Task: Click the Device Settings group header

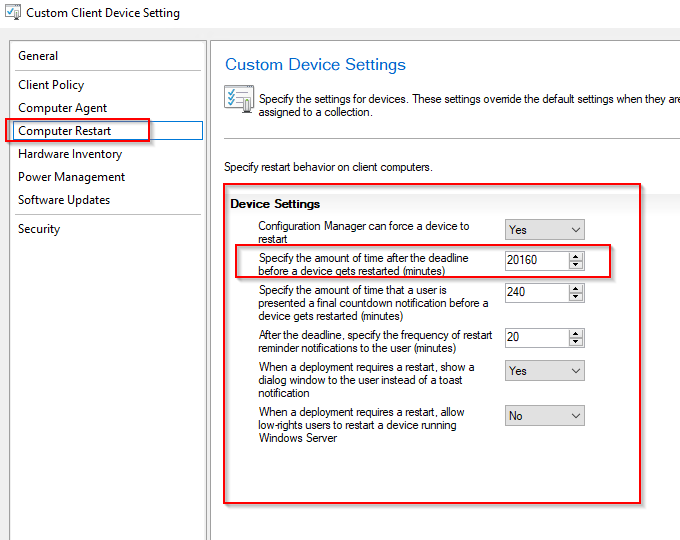Action: pyautogui.click(x=275, y=204)
